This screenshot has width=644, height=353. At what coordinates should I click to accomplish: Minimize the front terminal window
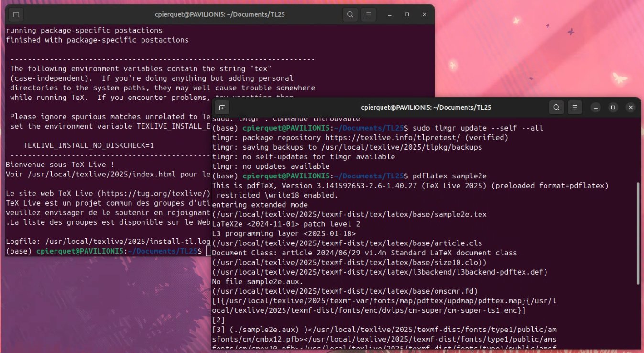596,108
